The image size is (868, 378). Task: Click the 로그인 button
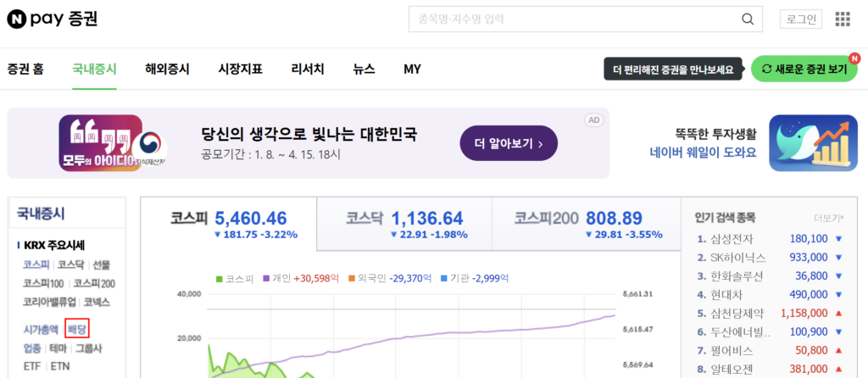800,19
